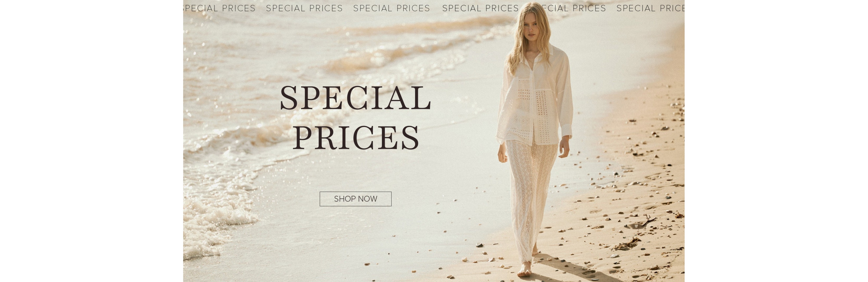Select the cut-off marquee text at the banner's left edge
Viewport: 868px width, 282px height.
[219, 8]
